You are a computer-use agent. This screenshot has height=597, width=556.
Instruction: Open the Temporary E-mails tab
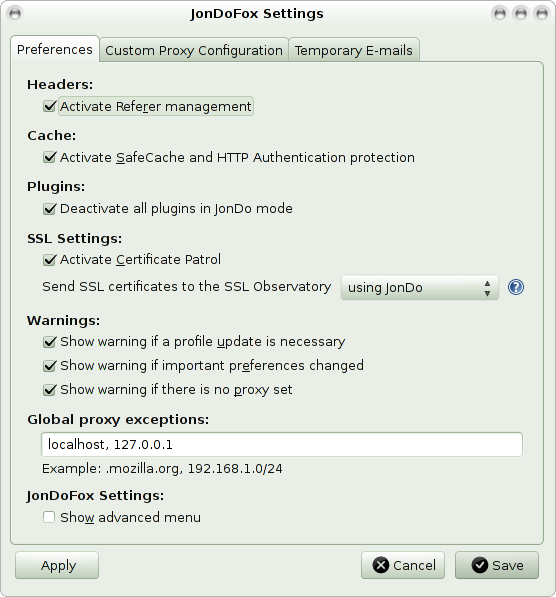pyautogui.click(x=354, y=50)
